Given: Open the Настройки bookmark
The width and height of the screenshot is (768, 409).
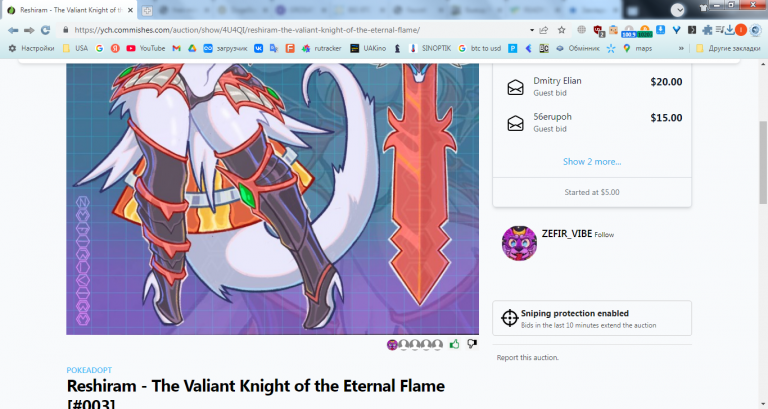Looking at the screenshot, I should (x=31, y=48).
